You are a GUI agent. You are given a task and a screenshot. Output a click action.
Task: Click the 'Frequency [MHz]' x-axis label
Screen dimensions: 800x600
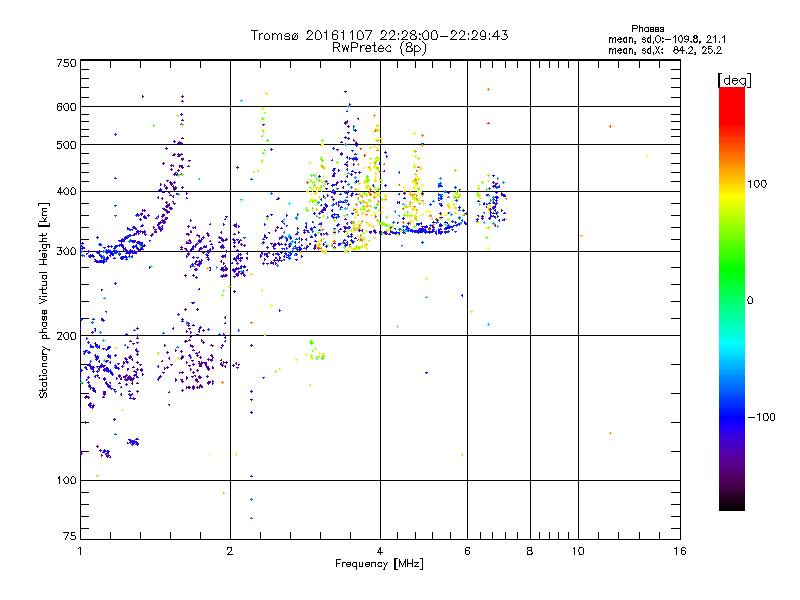click(379, 564)
